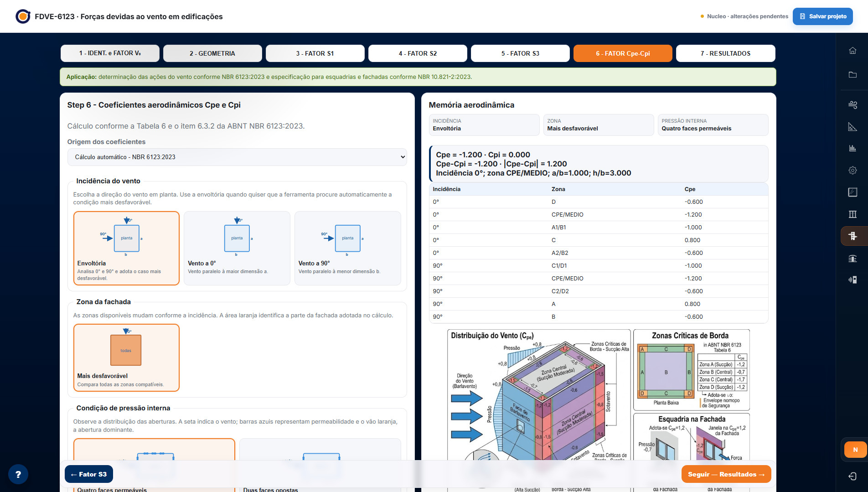The height and width of the screenshot is (492, 868).
Task: Select the Vento a 90° incidence card
Action: click(348, 248)
